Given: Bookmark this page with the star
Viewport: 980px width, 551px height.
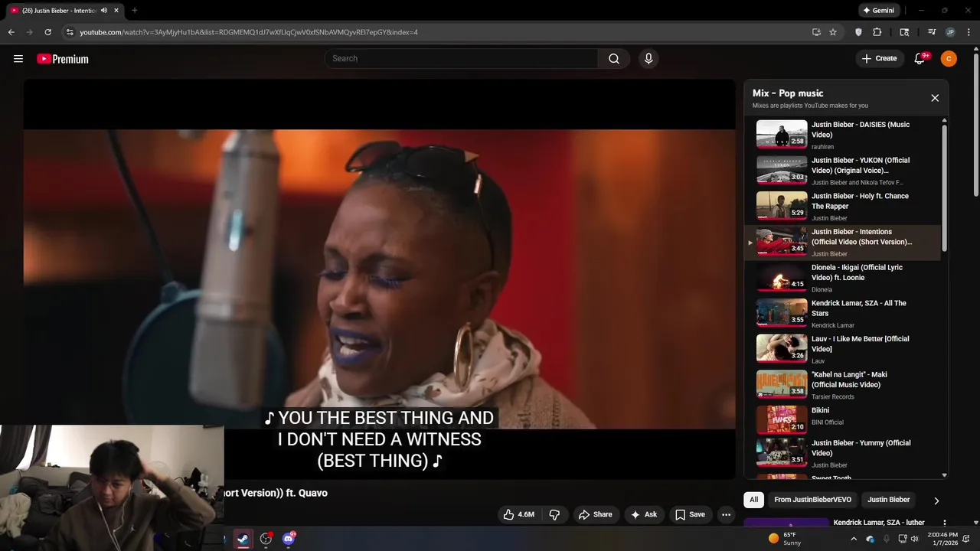Looking at the screenshot, I should point(833,32).
